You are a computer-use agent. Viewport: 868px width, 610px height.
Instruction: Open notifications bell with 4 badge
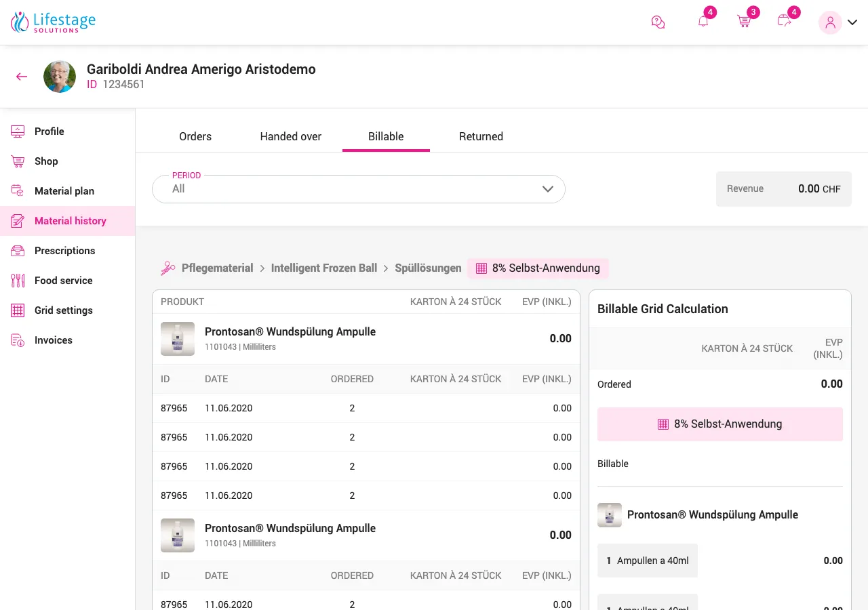click(x=703, y=22)
